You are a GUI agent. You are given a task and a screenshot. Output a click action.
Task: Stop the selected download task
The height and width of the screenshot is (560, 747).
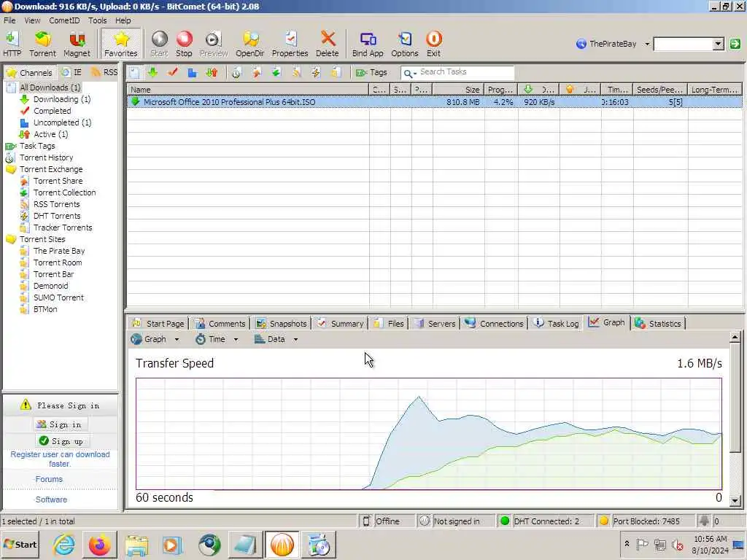click(184, 44)
